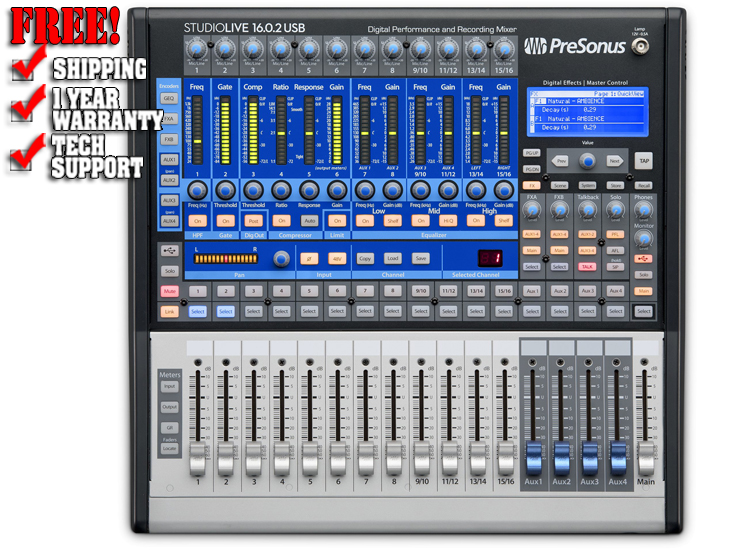Click the Mid EQ Gain encoder knob

point(448,190)
